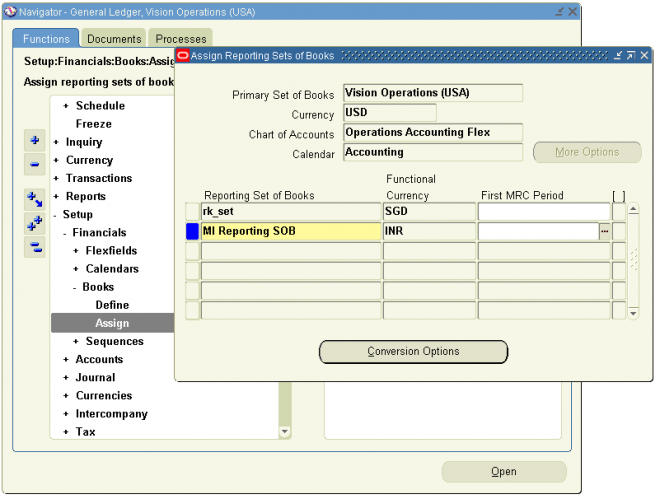Screen dimensions: 660x499
Task: Expand the Tax tree node
Action: click(66, 432)
